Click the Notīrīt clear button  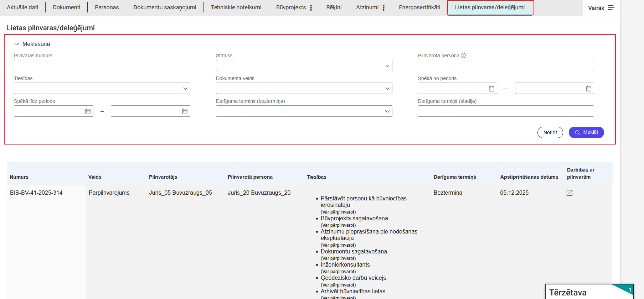(x=550, y=132)
